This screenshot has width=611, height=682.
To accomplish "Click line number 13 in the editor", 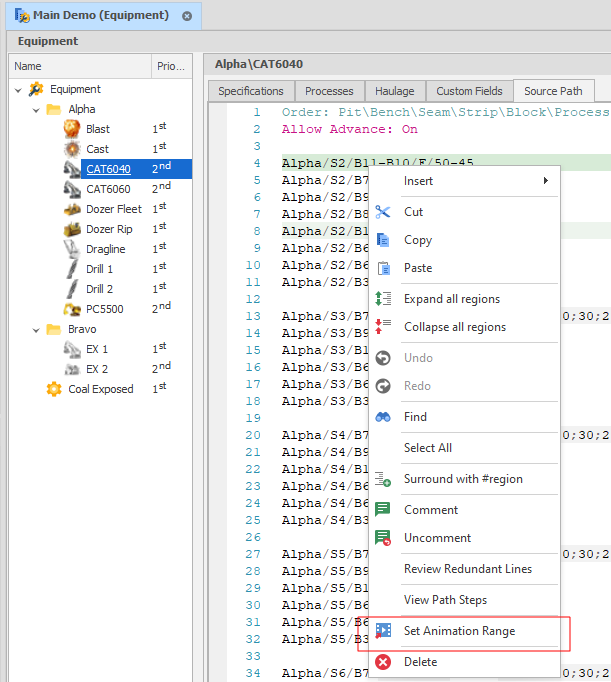I will (253, 316).
